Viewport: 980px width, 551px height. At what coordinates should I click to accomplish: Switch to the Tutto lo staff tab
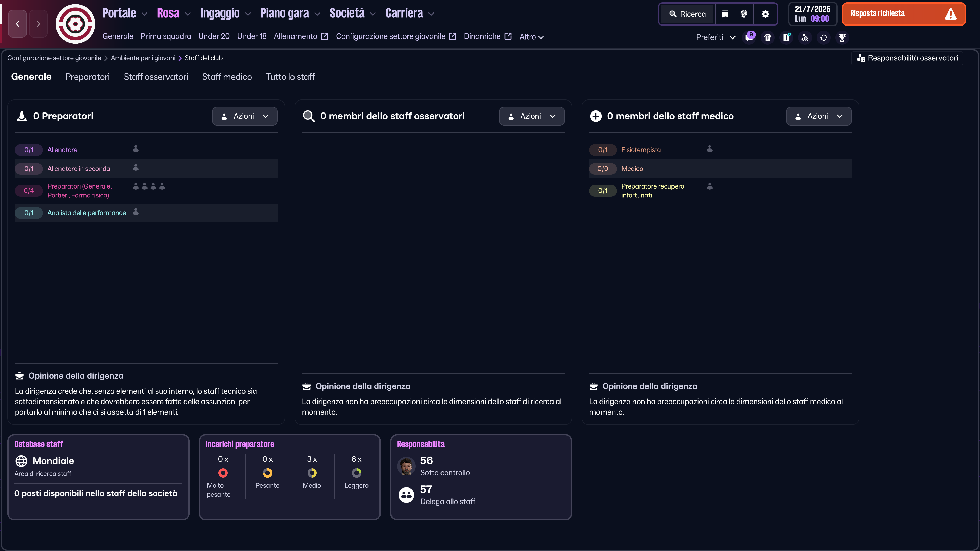(290, 77)
